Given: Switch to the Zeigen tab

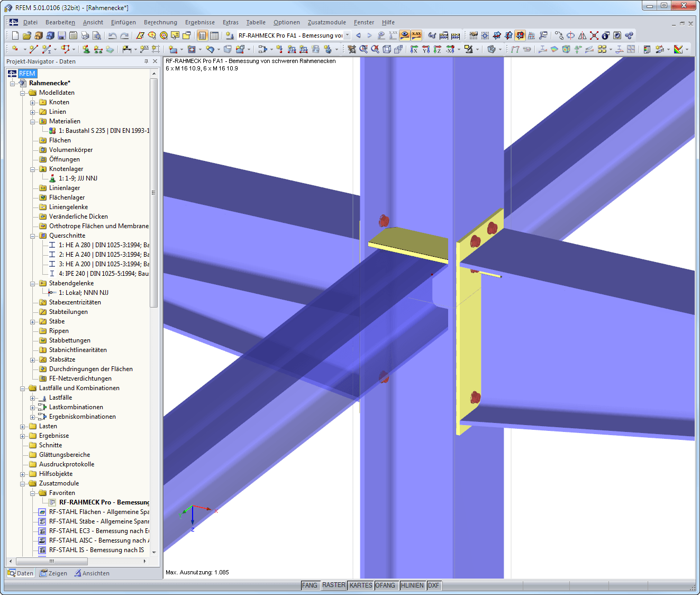Looking at the screenshot, I should click(53, 573).
